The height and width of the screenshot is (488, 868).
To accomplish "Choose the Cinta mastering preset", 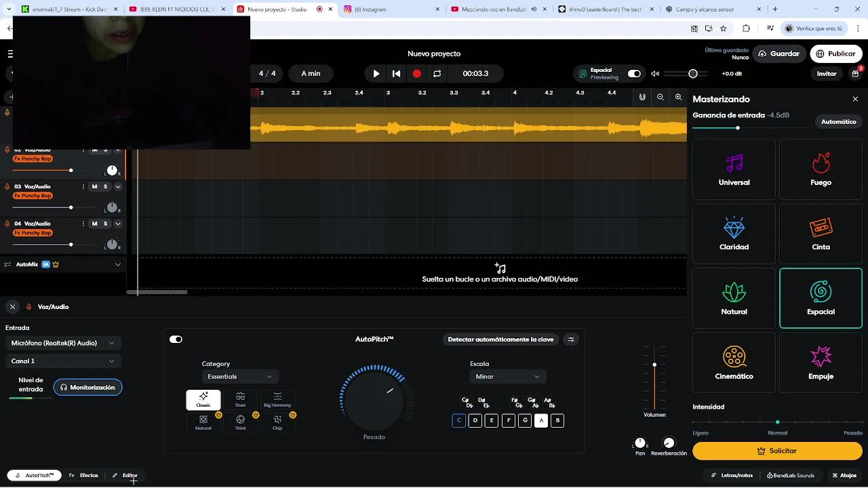I will pos(821,234).
